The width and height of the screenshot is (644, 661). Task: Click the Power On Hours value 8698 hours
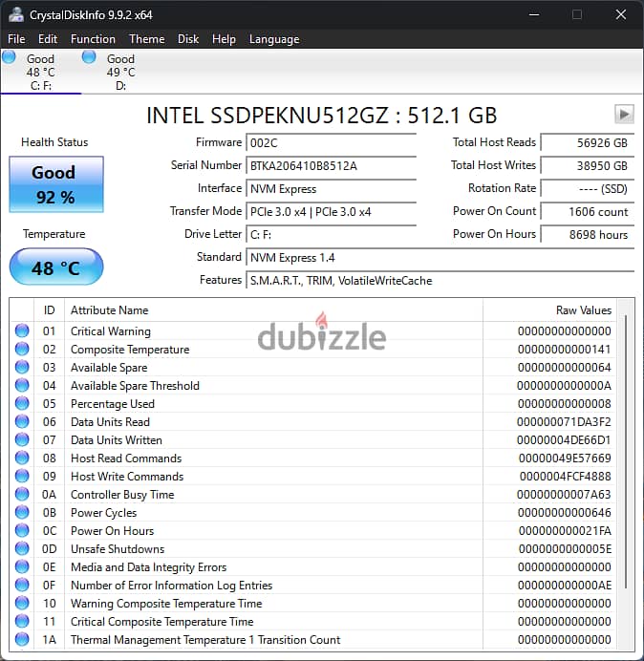point(587,234)
